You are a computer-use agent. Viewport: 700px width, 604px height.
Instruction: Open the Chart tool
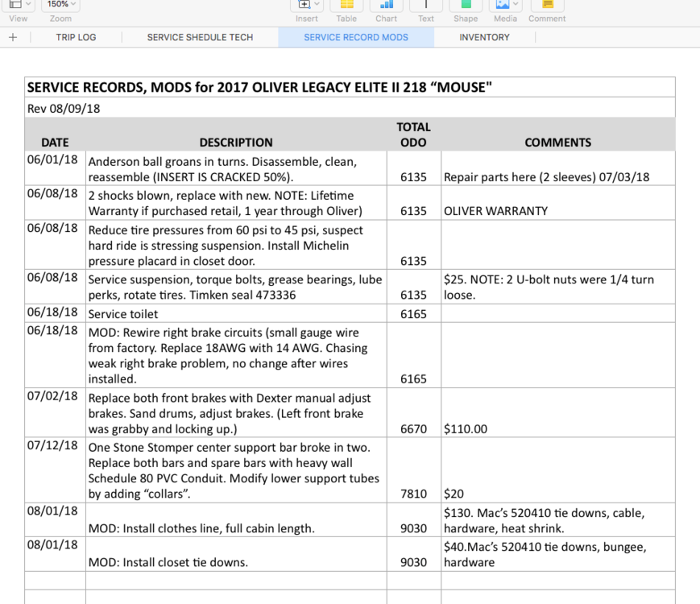[x=386, y=6]
